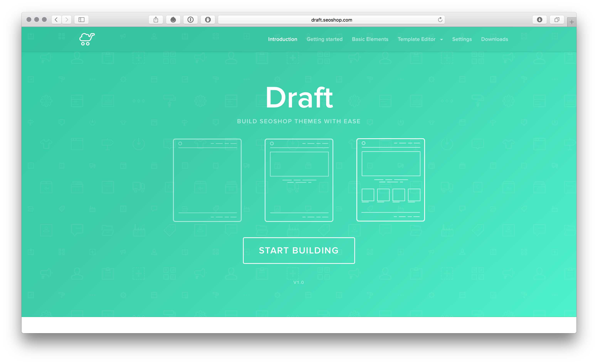Viewport: 598px width, 364px height.
Task: Select Introduction in the navigation
Action: [x=282, y=39]
